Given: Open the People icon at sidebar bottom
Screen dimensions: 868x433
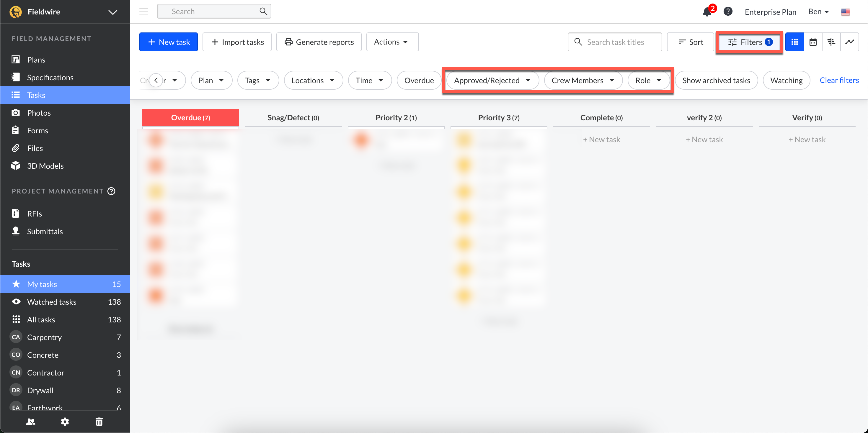Looking at the screenshot, I should tap(31, 421).
